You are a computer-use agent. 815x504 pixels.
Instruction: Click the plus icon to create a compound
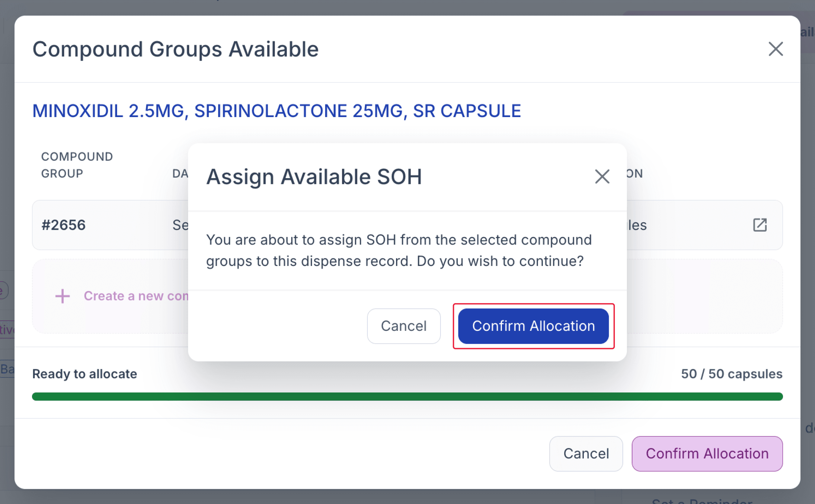62,296
